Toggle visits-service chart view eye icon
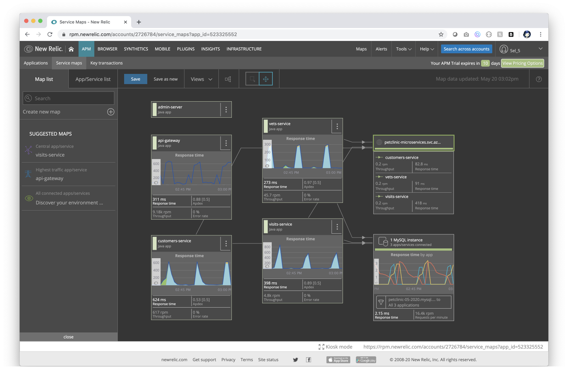 point(267,267)
